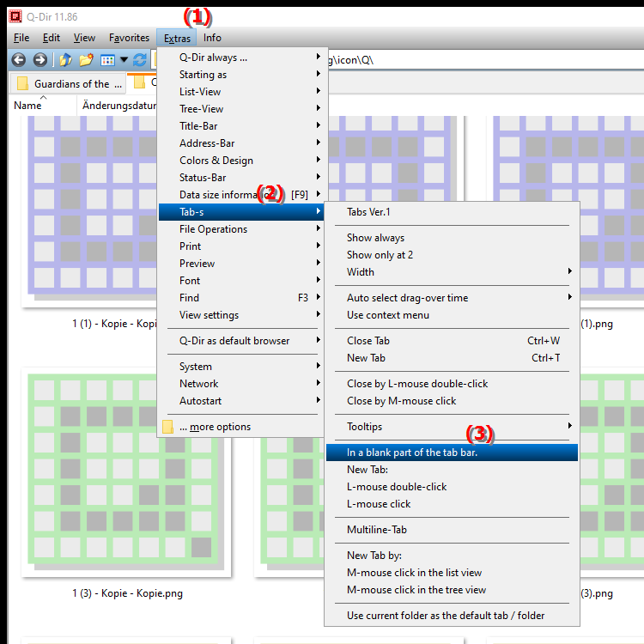Sort by the Name column header
The height and width of the screenshot is (644, 644).
[43, 106]
